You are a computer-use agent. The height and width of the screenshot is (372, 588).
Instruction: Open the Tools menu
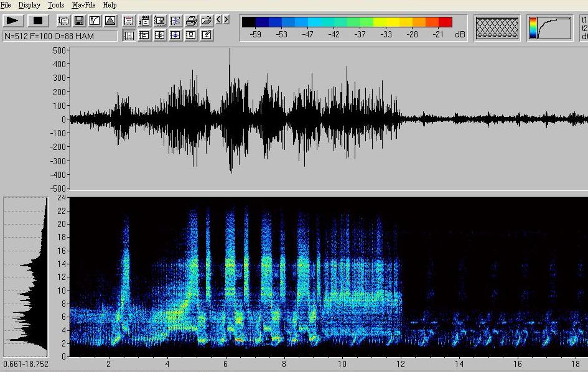[56, 5]
